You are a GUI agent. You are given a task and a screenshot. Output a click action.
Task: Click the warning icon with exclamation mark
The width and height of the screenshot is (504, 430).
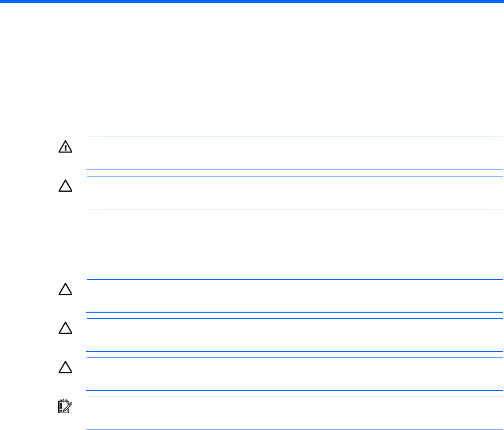pos(66,148)
